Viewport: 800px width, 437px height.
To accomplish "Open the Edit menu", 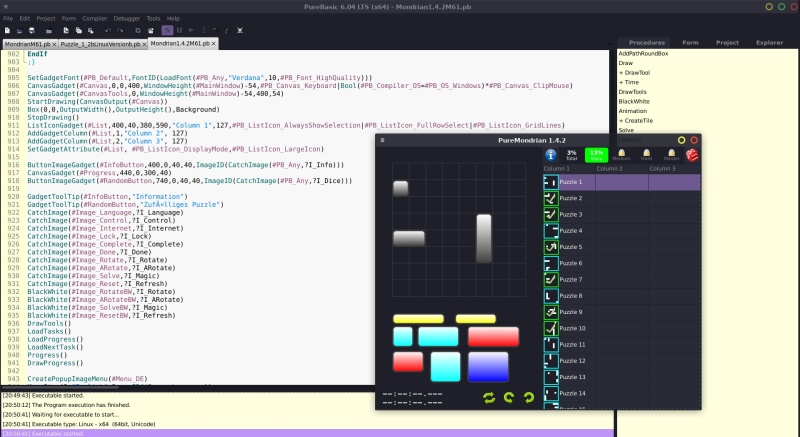I will 24,18.
